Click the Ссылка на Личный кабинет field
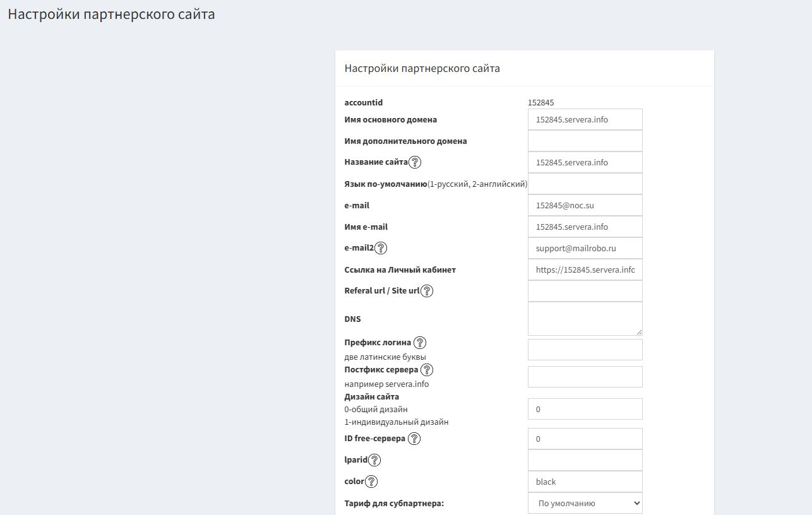 coord(585,269)
